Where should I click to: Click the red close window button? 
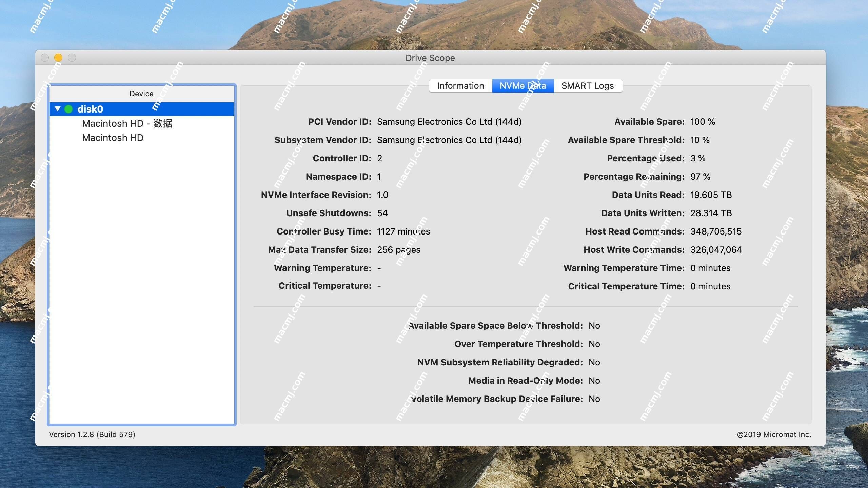pos(45,58)
